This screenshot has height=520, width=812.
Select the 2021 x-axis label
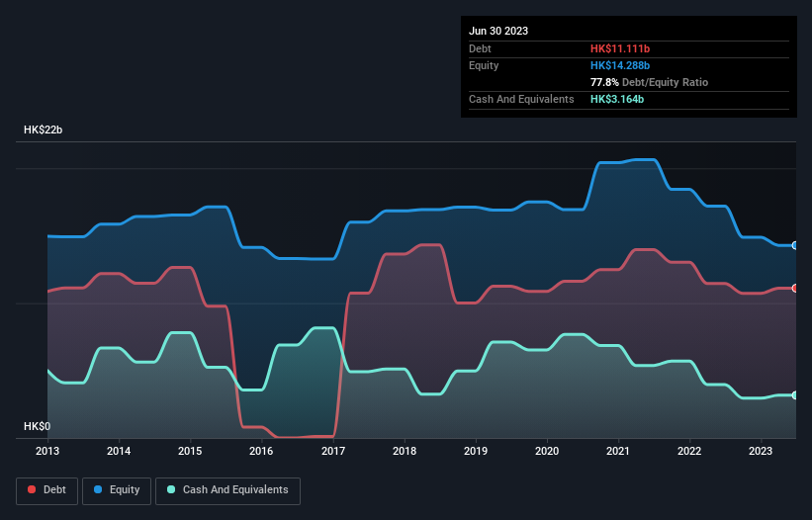click(618, 451)
